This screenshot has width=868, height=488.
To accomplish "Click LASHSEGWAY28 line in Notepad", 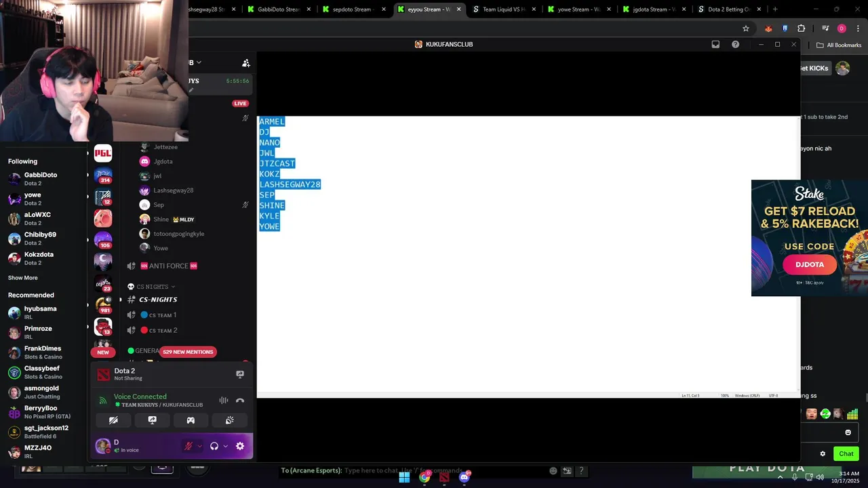I will pyautogui.click(x=290, y=184).
